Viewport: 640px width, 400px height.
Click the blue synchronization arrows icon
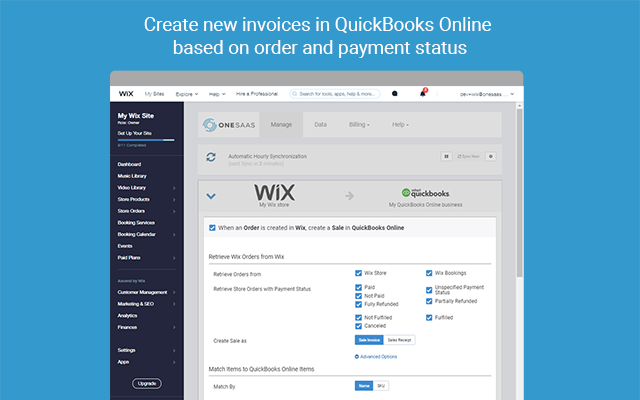tap(211, 157)
